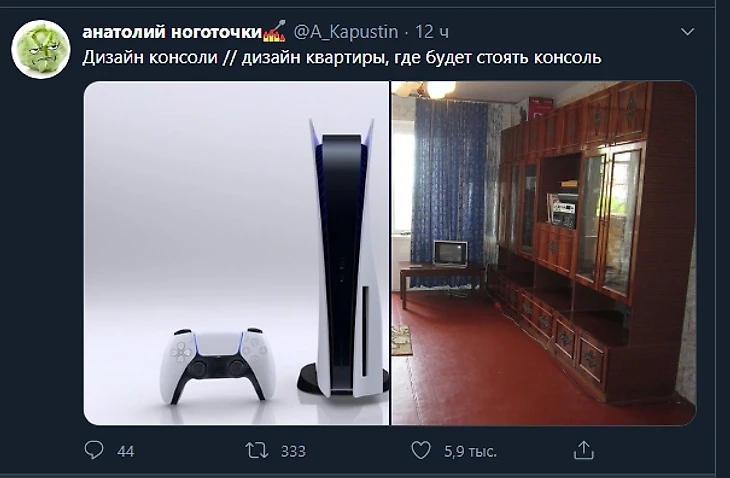Click the reply speech bubble icon
The height and width of the screenshot is (478, 730).
tap(94, 450)
